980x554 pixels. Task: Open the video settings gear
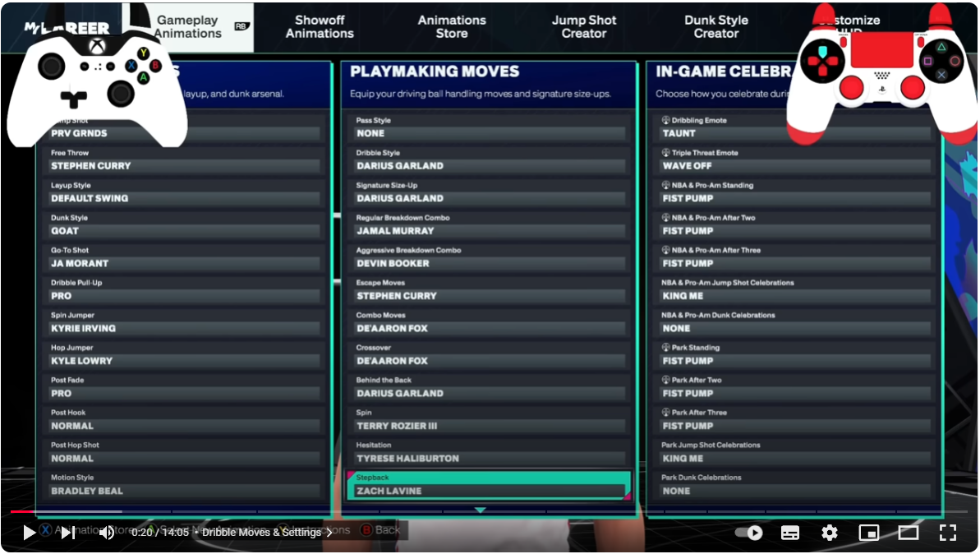click(x=830, y=533)
